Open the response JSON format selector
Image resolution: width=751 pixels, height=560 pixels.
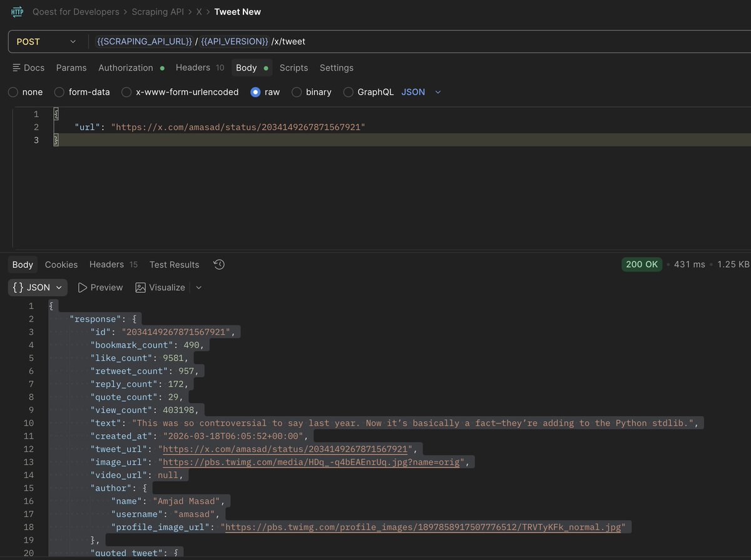click(x=38, y=287)
